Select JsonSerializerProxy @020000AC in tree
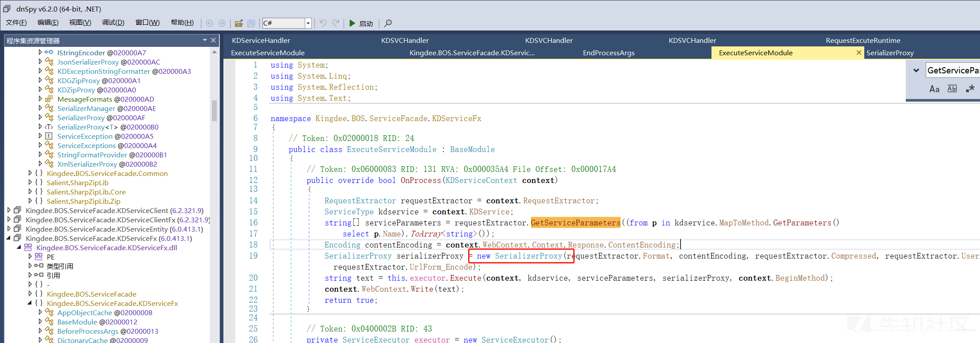Screen dimensions: 980x343 [x=109, y=62]
